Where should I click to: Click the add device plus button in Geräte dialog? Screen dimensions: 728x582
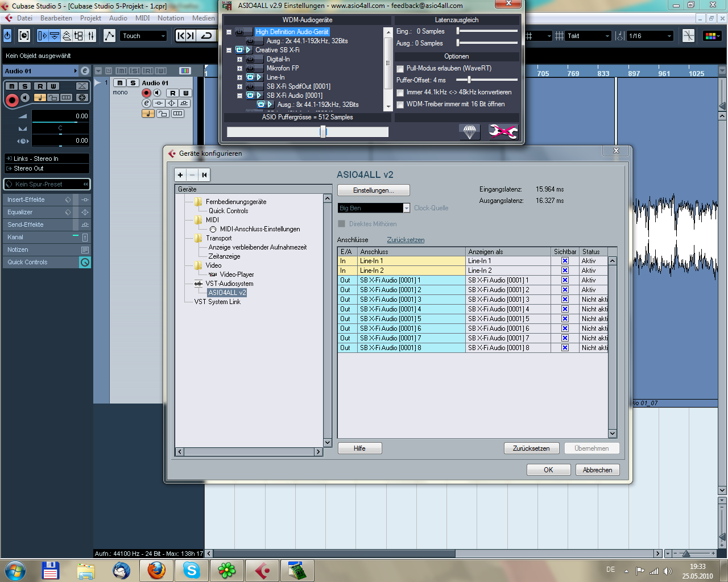180,174
